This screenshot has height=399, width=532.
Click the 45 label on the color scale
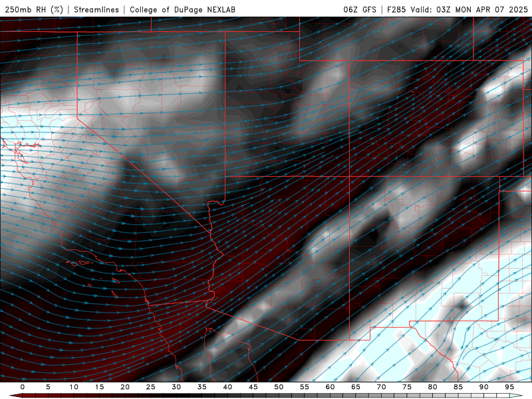[253, 387]
